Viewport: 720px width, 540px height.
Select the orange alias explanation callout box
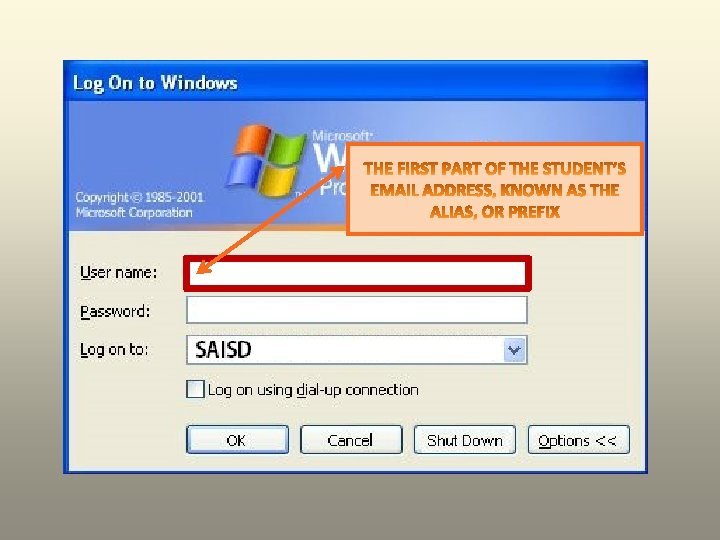tap(495, 190)
